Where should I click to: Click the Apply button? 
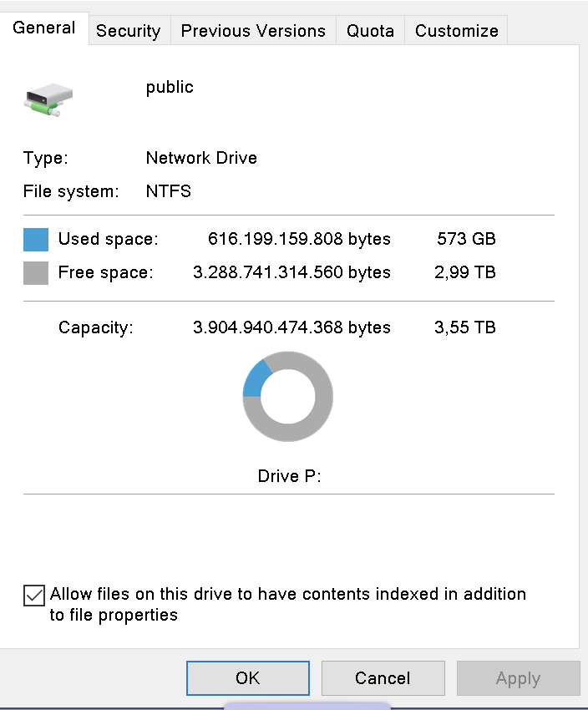click(x=519, y=678)
